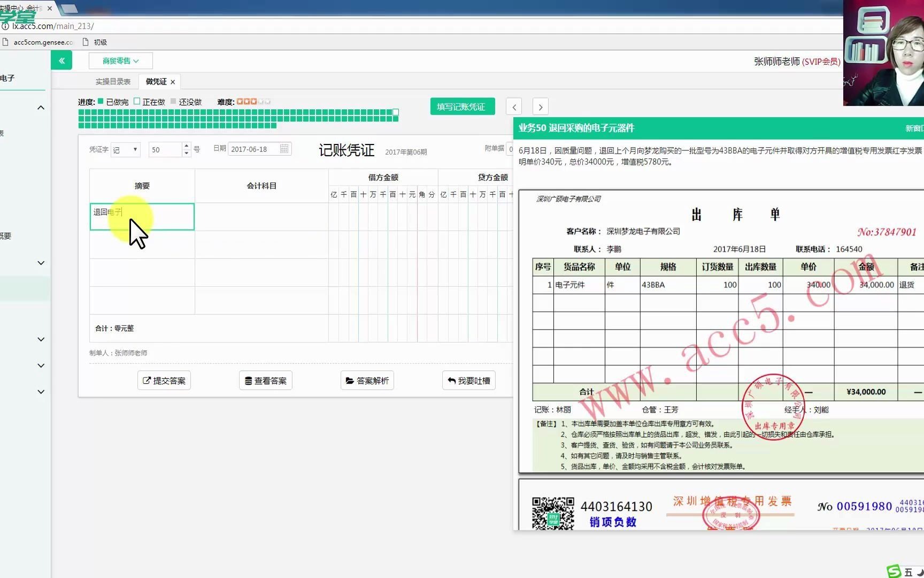Screen dimensions: 924x578
Task: Click the invoice number 00591980
Action: pos(864,506)
